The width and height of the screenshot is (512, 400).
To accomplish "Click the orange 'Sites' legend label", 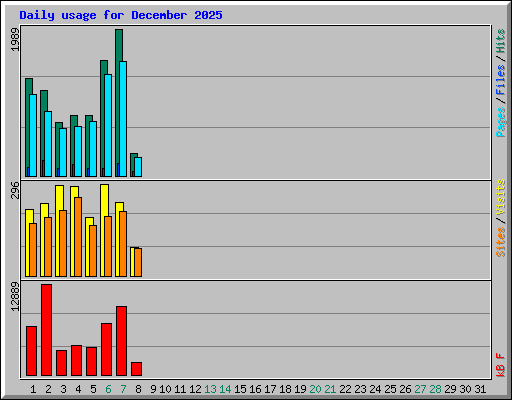I will point(501,242).
